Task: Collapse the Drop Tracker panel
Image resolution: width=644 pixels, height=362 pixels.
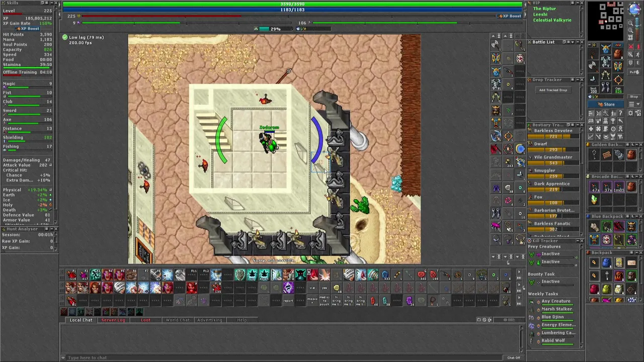Action: (x=578, y=79)
